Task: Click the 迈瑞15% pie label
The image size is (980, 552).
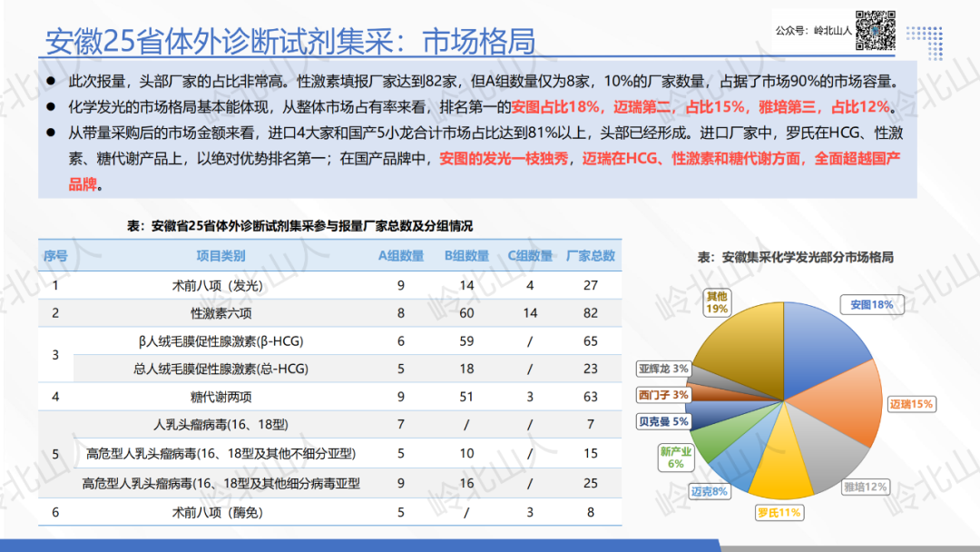Action: click(911, 404)
